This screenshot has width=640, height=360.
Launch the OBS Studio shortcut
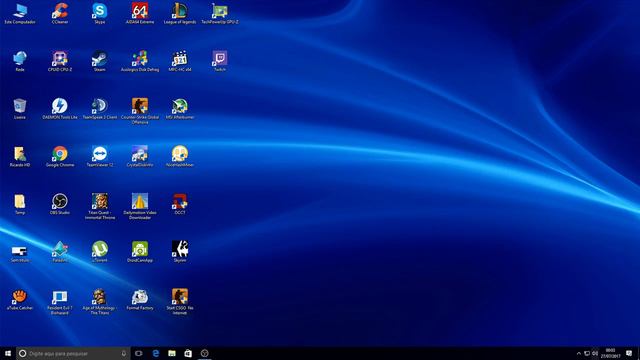(60, 204)
